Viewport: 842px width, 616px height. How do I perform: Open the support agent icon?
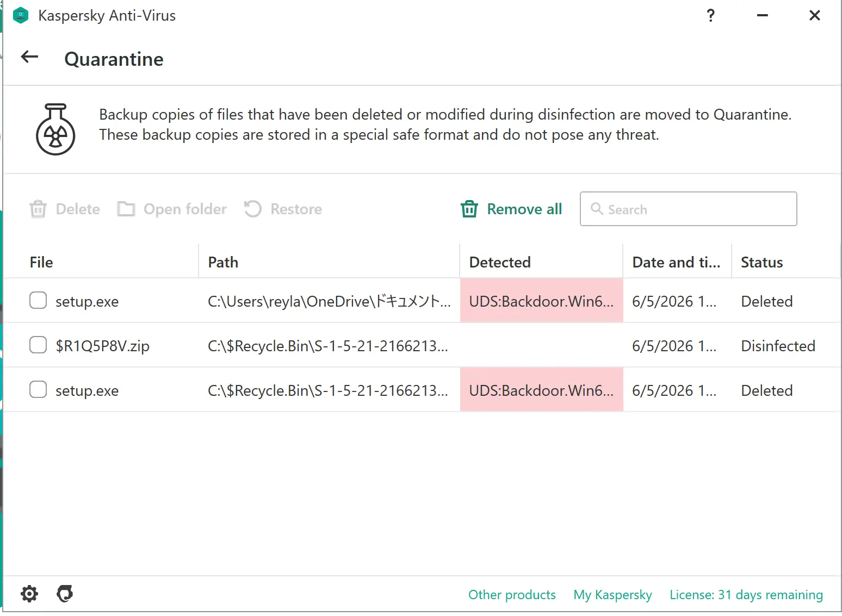65,594
